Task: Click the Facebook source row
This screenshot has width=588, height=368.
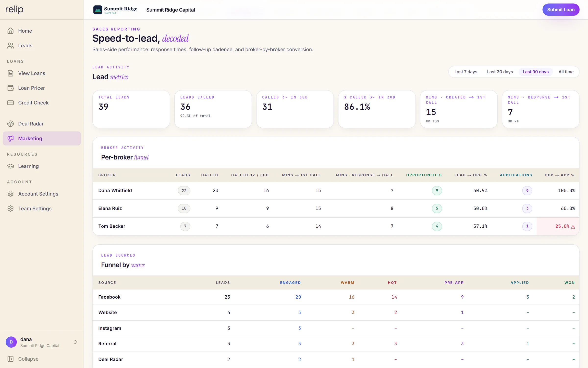Action: point(336,297)
